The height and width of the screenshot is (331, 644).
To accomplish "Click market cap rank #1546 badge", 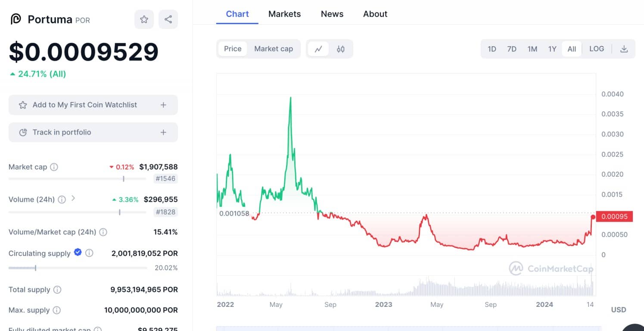I will coord(165,178).
